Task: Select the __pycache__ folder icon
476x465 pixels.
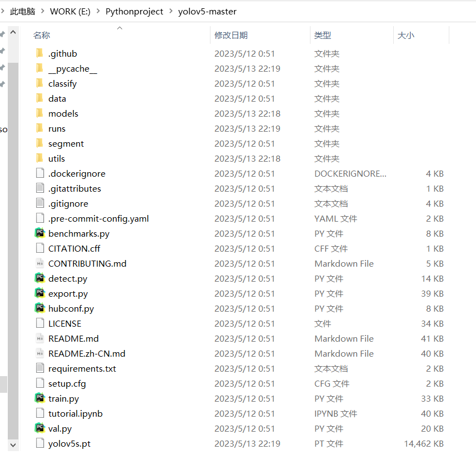Action: point(40,68)
